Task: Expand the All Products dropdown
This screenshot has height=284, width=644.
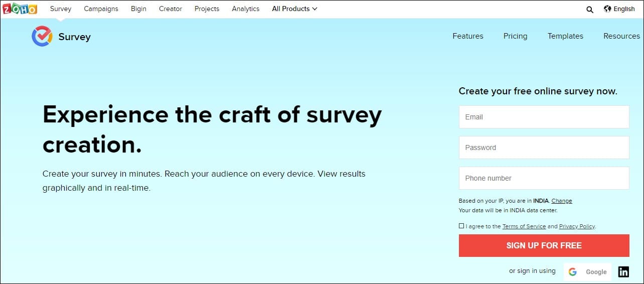Action: 294,9
